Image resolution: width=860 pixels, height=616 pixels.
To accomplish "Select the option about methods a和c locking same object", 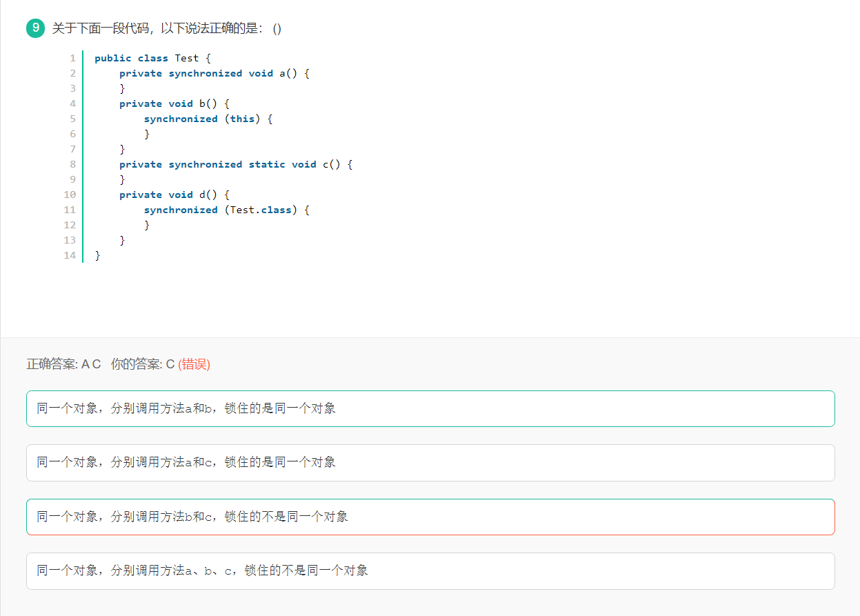I will [x=430, y=462].
